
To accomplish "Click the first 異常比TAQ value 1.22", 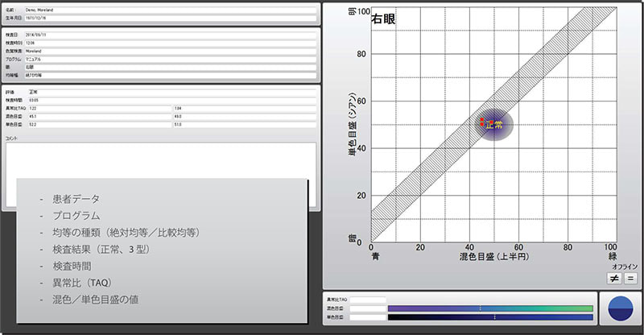I will pos(98,108).
